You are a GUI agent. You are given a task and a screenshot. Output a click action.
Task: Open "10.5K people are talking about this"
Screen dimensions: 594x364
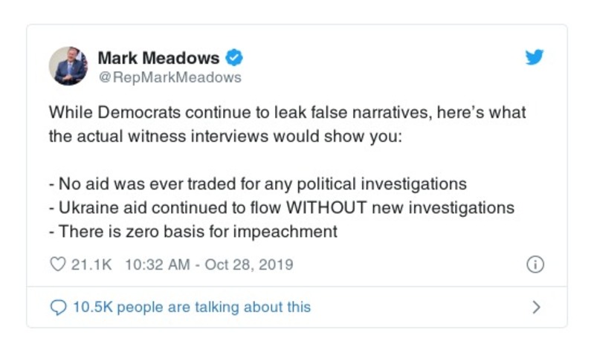[x=191, y=307]
